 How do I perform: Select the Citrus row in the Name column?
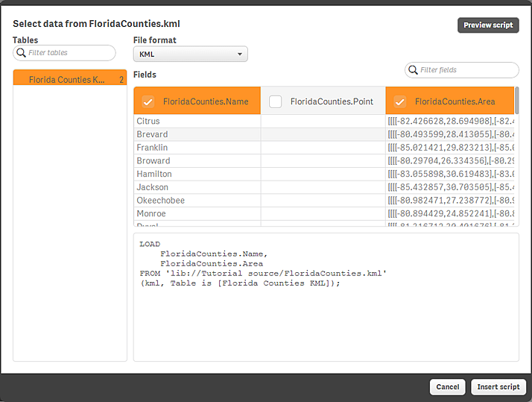pos(197,121)
